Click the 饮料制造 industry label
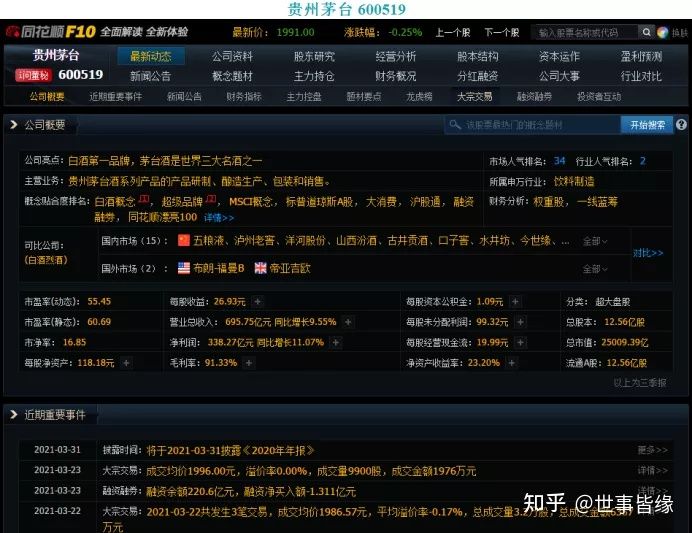Image resolution: width=692 pixels, height=533 pixels. (574, 181)
